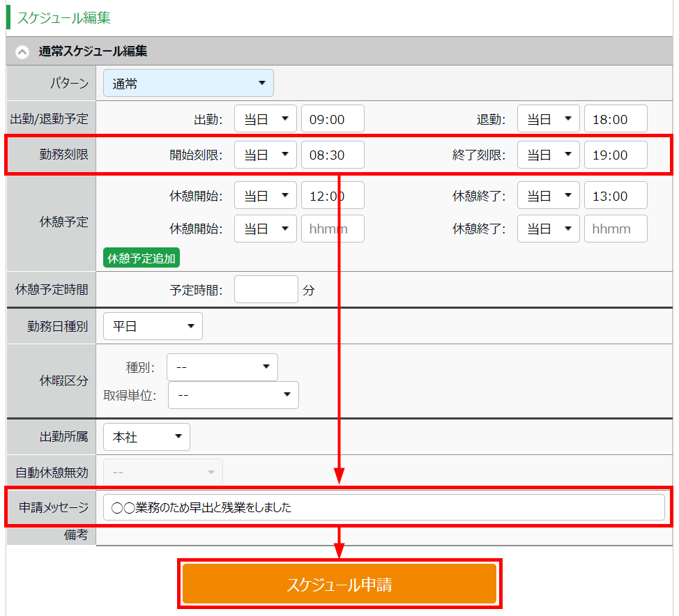Open first 休憩開始 day dropdown
Image resolution: width=679 pixels, height=616 pixels.
[266, 195]
